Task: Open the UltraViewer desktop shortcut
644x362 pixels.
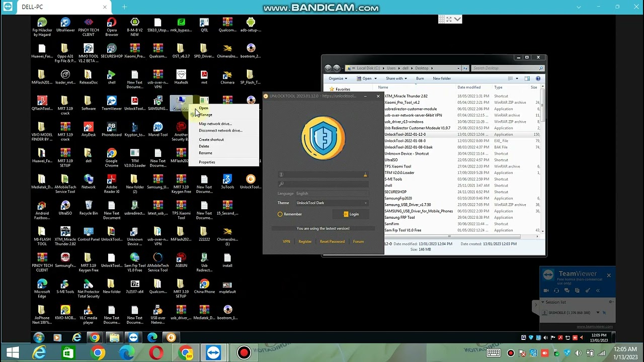Action: [65, 25]
